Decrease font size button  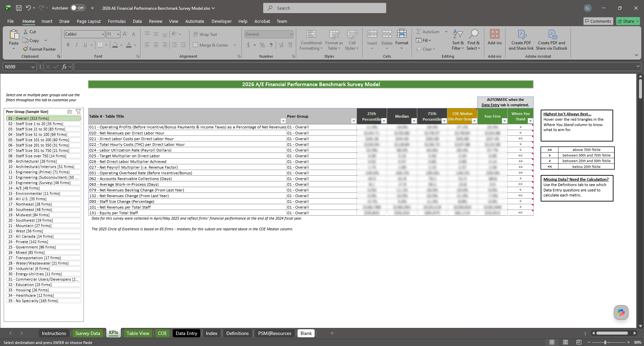click(x=133, y=34)
